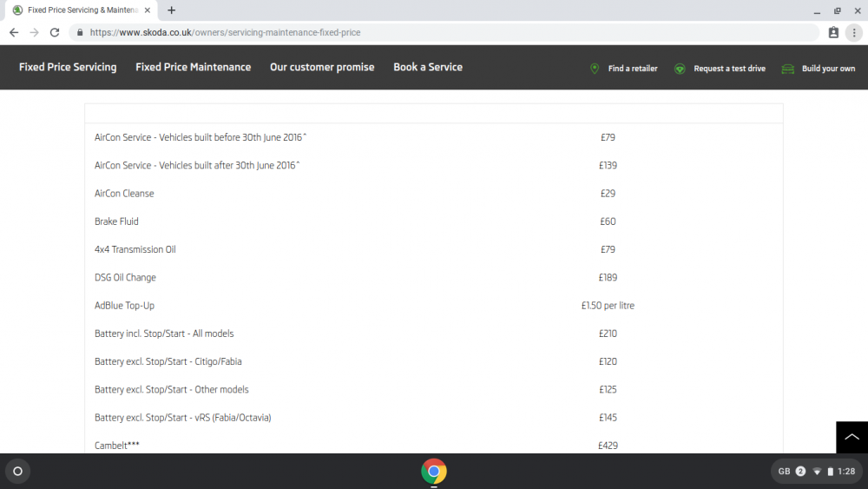The width and height of the screenshot is (868, 489).
Task: Click the 'AirCon Cleanse' row text
Action: 124,194
